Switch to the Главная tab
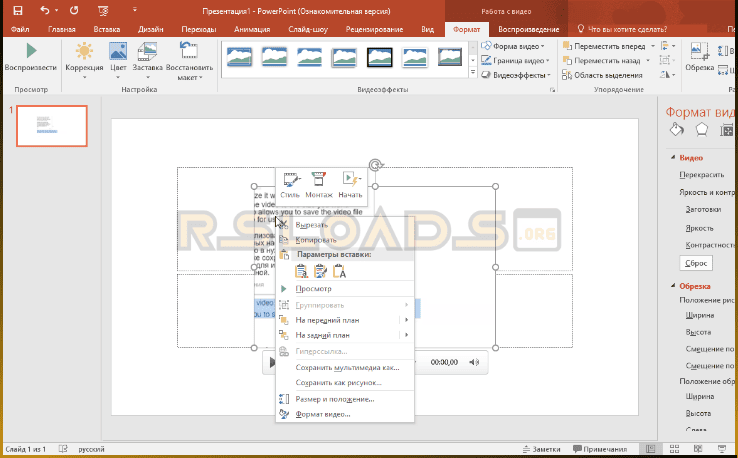This screenshot has width=738, height=458. point(62,29)
